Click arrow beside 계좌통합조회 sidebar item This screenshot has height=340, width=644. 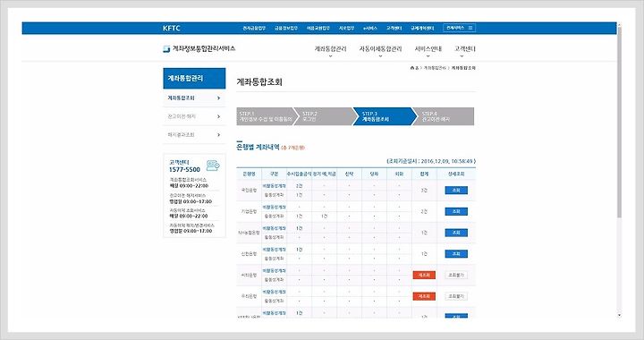tap(218, 98)
